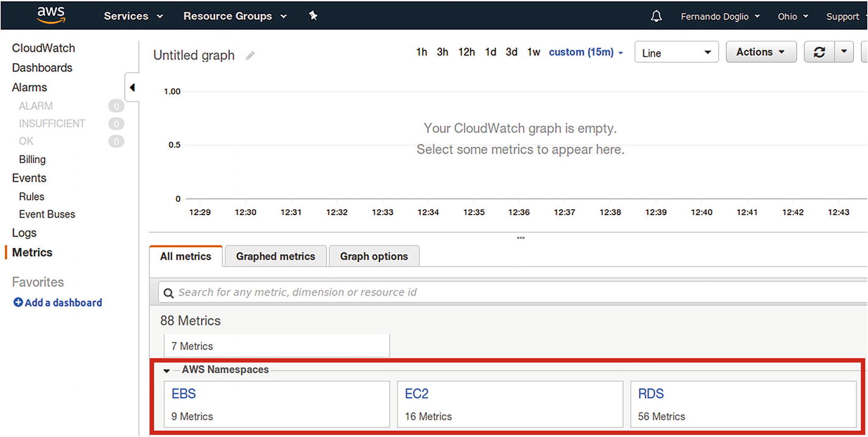Edit graph title with pencil icon
Screen dimensions: 868x437
coord(250,55)
